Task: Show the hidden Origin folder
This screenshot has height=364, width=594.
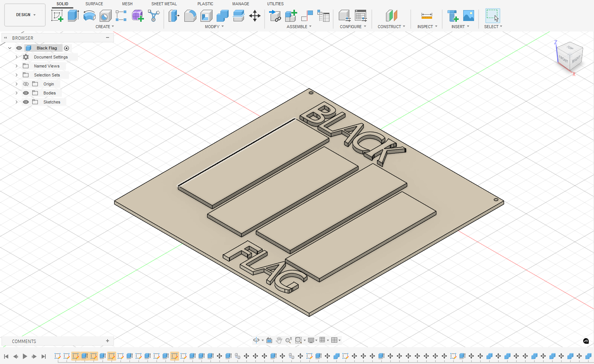Action: 26,84
